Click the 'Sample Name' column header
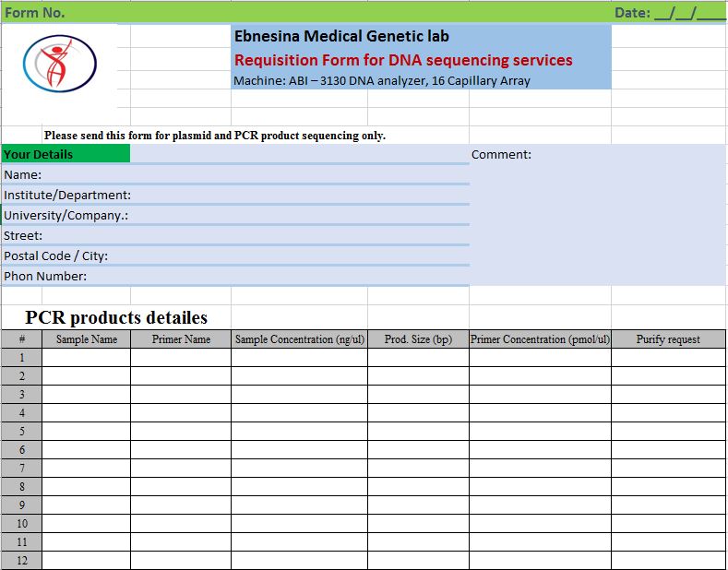 tap(87, 339)
